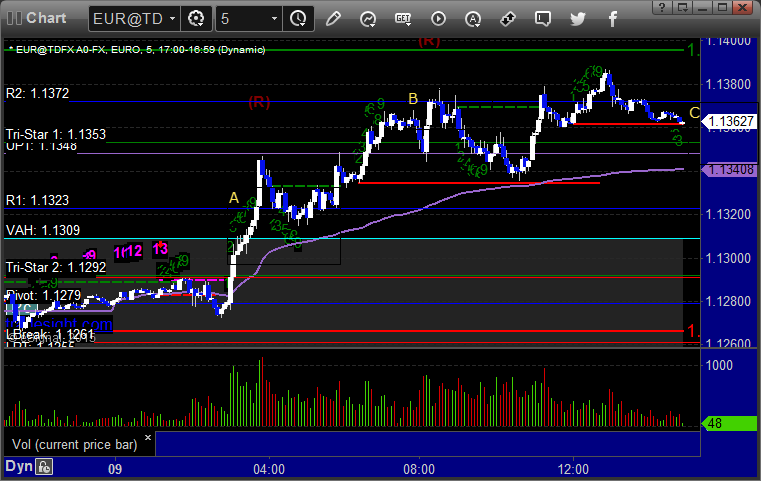Click the GET tool icon
The height and width of the screenshot is (481, 761).
coord(403,19)
